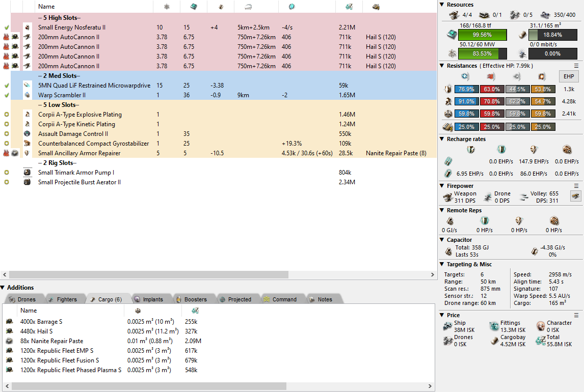
Task: Open the Resistances panel options menu
Action: (x=576, y=66)
